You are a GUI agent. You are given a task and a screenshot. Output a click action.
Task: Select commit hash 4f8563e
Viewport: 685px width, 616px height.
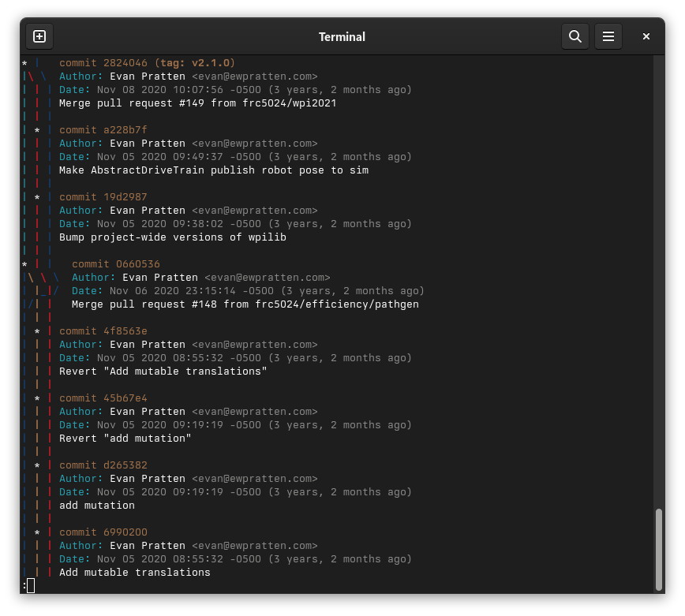pos(125,331)
